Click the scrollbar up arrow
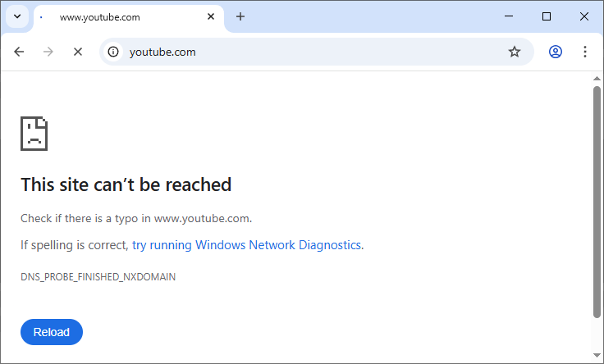The image size is (604, 364). [x=597, y=79]
